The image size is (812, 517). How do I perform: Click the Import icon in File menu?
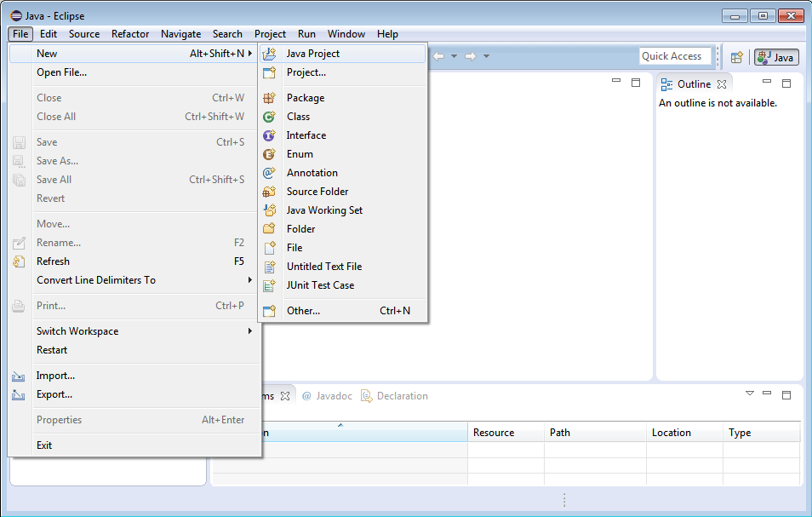19,376
